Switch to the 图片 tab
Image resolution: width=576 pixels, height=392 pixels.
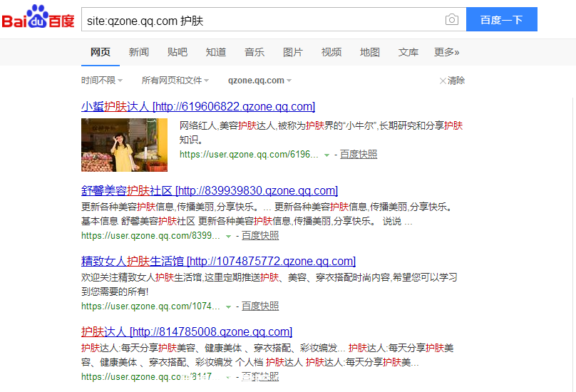click(293, 52)
